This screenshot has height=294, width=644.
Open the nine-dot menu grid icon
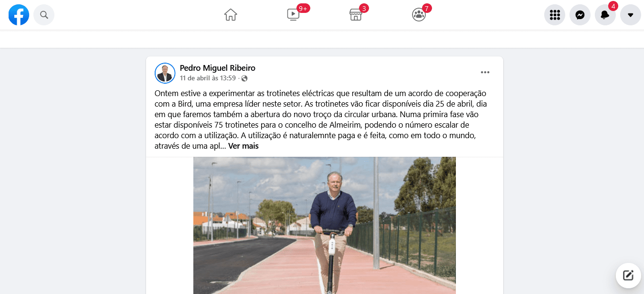[x=555, y=15]
